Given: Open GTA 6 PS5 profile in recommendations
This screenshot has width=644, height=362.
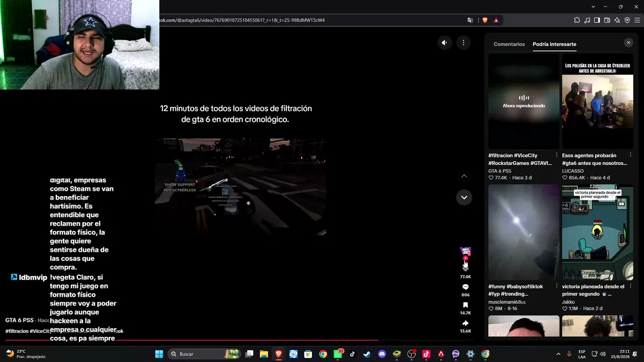Looking at the screenshot, I should (500, 171).
